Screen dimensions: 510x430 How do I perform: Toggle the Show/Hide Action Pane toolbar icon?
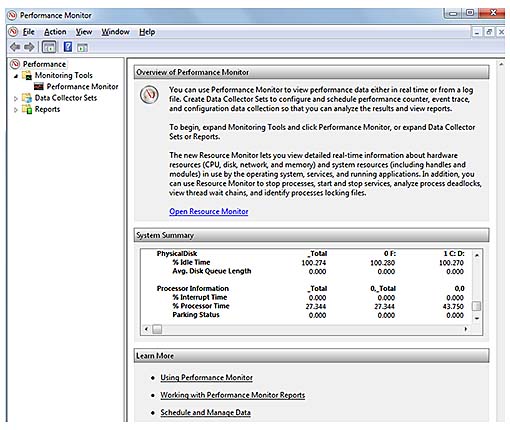(x=82, y=48)
